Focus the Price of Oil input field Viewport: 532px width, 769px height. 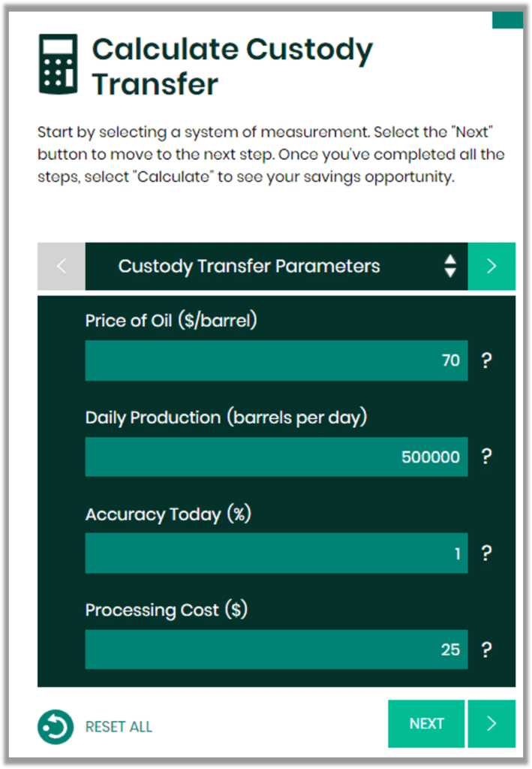click(x=276, y=360)
